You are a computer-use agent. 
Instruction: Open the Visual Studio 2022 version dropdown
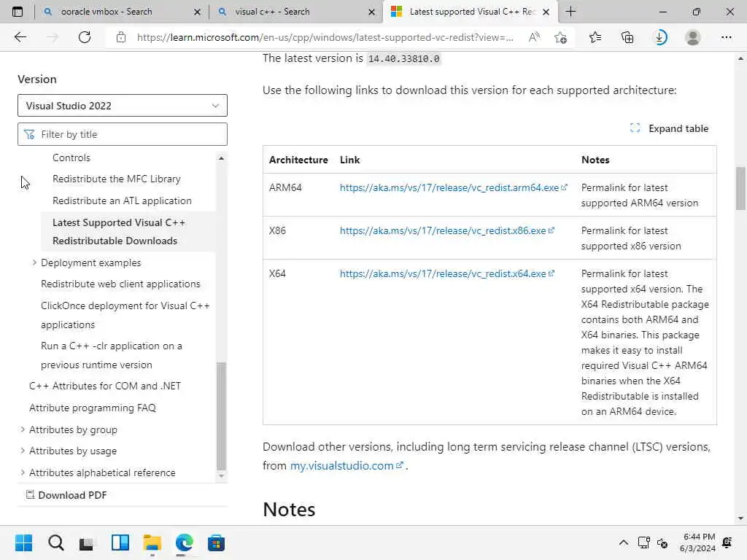(x=123, y=105)
